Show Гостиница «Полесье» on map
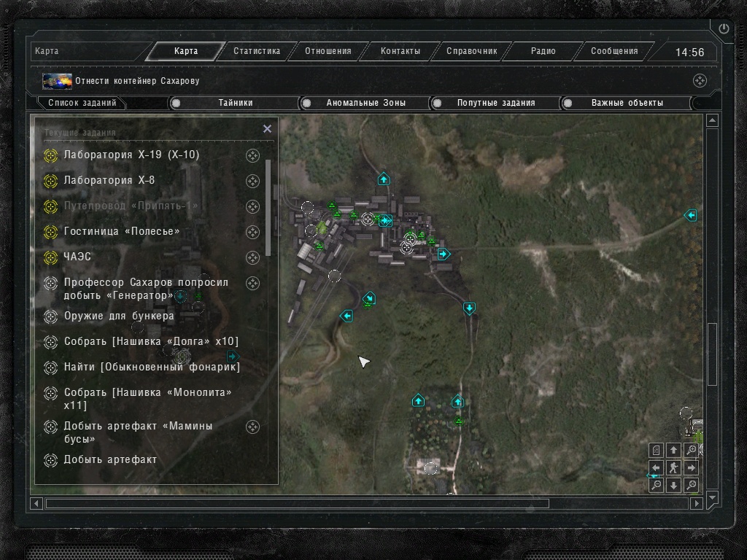This screenshot has height=560, width=747. [252, 232]
